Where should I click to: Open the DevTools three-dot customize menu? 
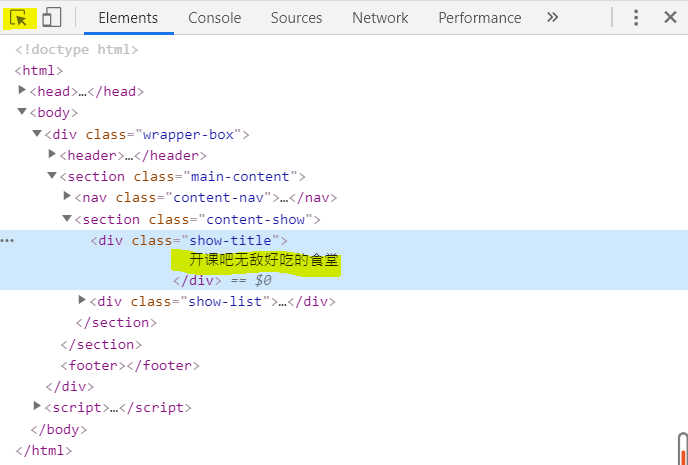coord(636,18)
